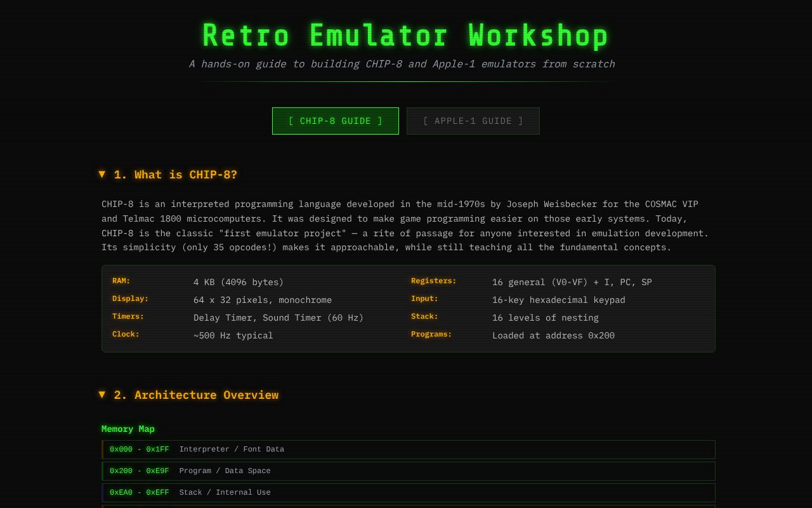Select the CHIP-8 GUIDE tab
The height and width of the screenshot is (508, 812).
pyautogui.click(x=335, y=121)
